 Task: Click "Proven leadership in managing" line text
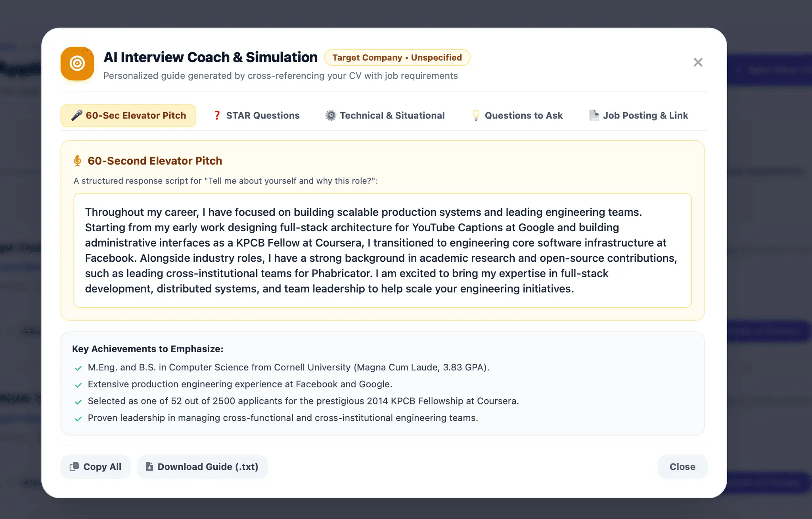pos(283,418)
